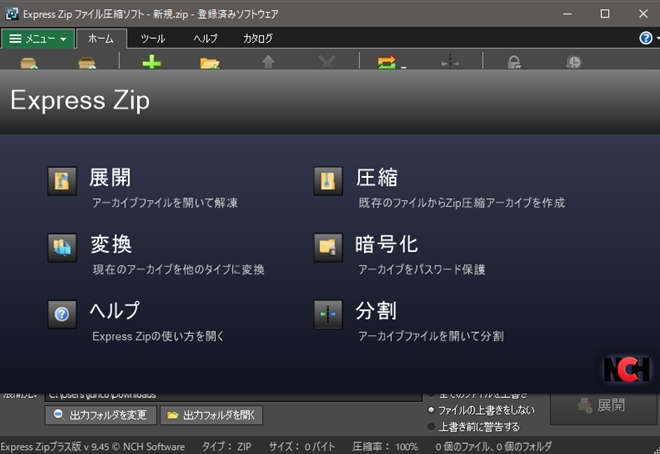Screen dimensions: 660x454
Task: Select the 変換 (convert) tile icon
Action: click(62, 247)
